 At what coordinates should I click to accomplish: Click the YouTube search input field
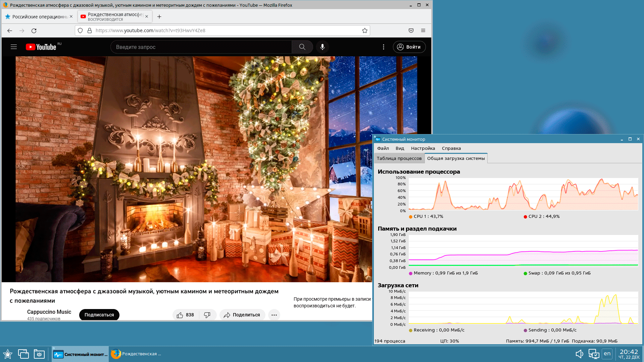click(201, 47)
